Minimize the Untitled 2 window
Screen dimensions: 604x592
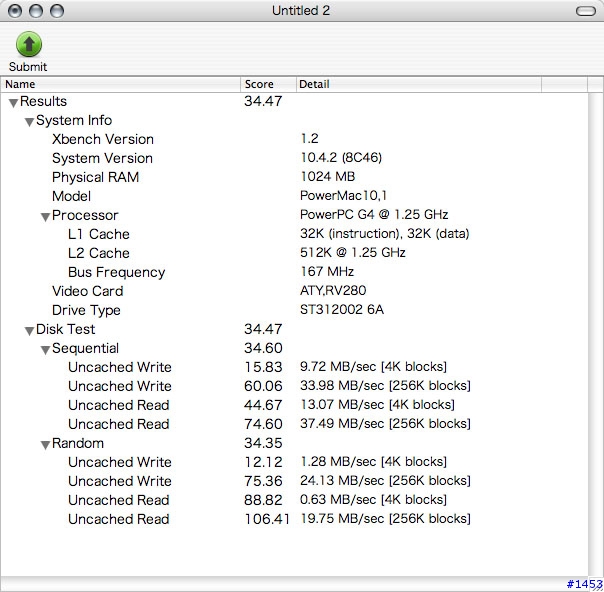36,11
